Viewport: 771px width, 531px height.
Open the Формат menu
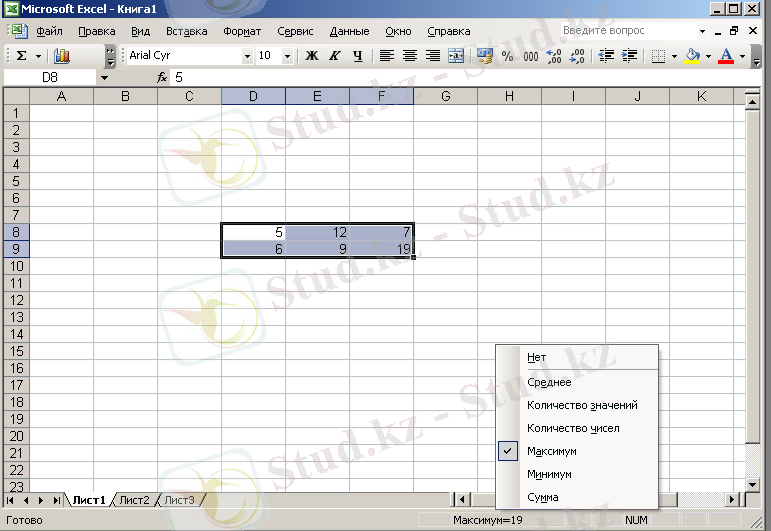242,31
